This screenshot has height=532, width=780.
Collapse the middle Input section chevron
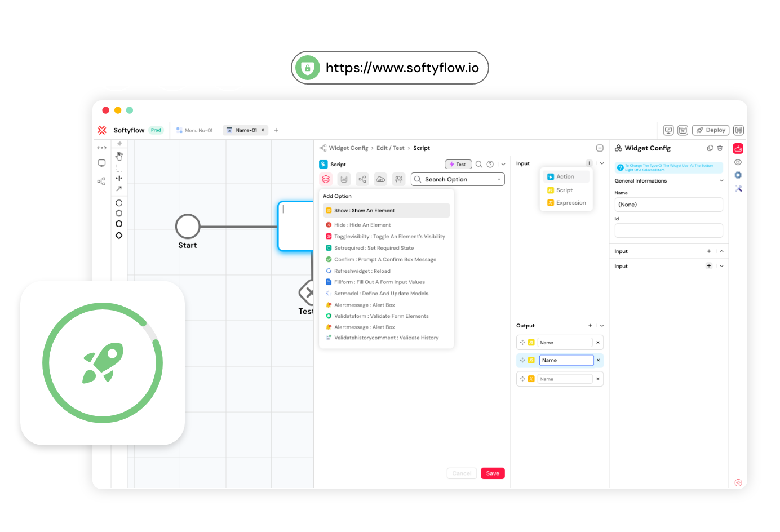tap(602, 163)
